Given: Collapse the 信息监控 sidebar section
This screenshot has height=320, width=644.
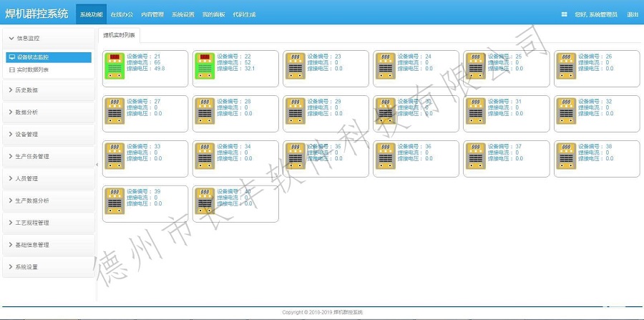Looking at the screenshot, I should 47,38.
